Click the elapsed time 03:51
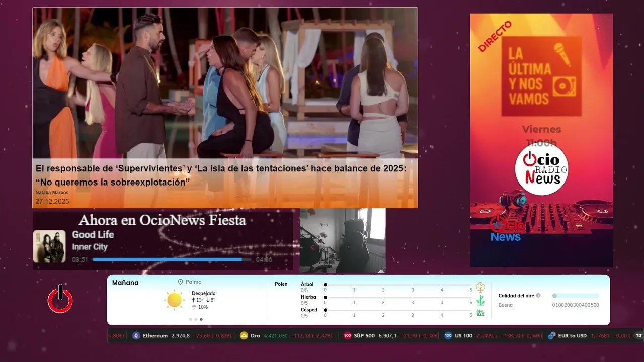 point(80,260)
